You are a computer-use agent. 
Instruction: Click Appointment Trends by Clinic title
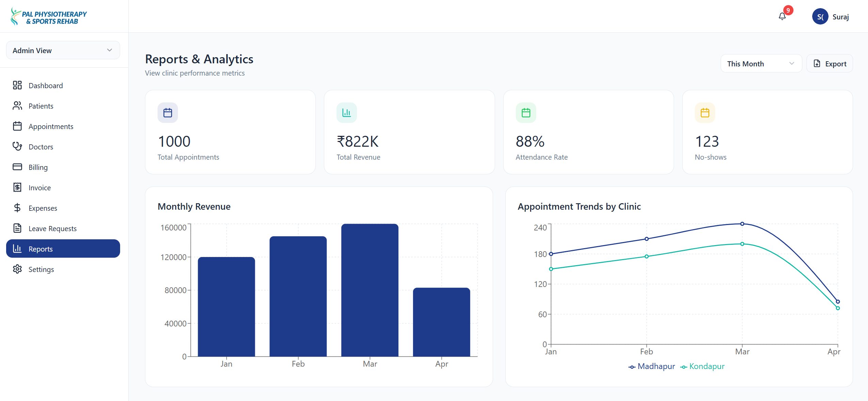click(579, 206)
